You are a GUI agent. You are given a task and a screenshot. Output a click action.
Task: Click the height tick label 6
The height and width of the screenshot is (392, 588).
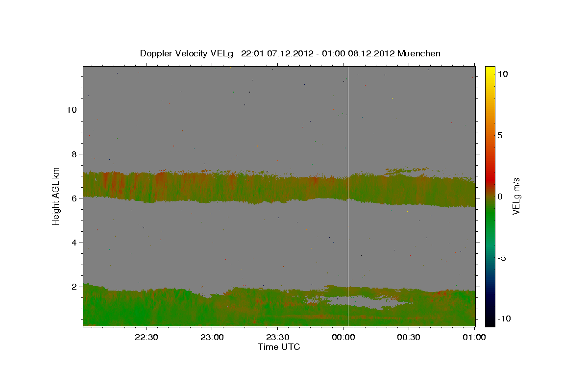pyautogui.click(x=74, y=198)
